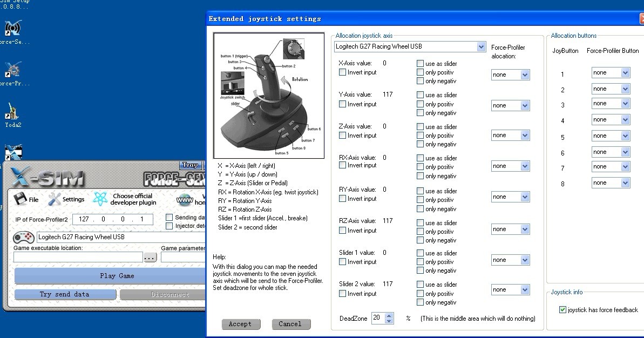
Task: Click the gamepad icon beside the joystick name
Action: pos(24,238)
